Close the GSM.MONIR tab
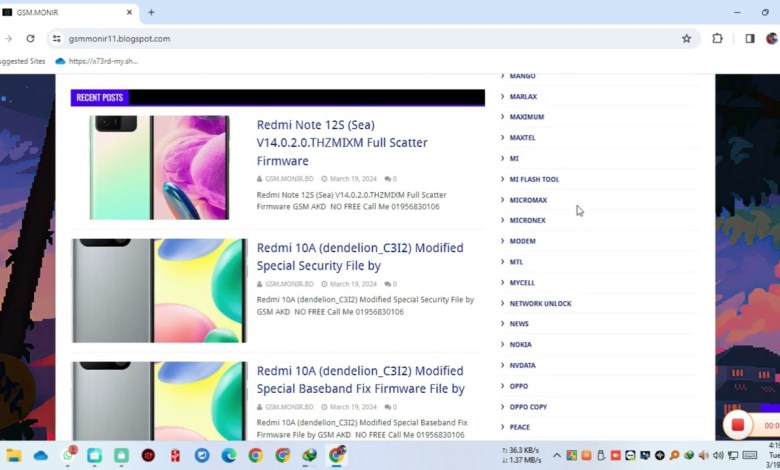Screen dimensions: 780x470 point(130,12)
